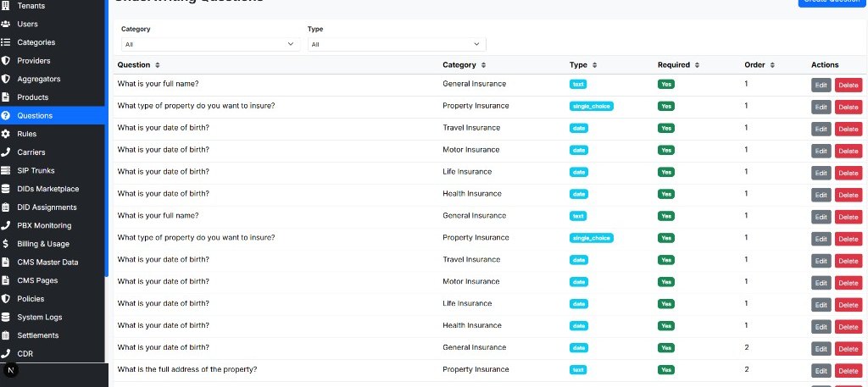Open the Tenants menu item
The image size is (868, 387).
tap(53, 6)
